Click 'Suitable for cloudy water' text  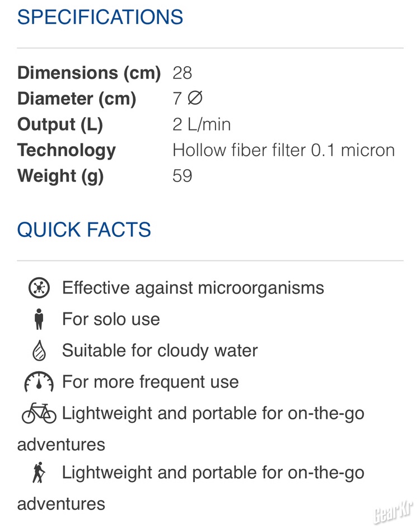pos(160,351)
